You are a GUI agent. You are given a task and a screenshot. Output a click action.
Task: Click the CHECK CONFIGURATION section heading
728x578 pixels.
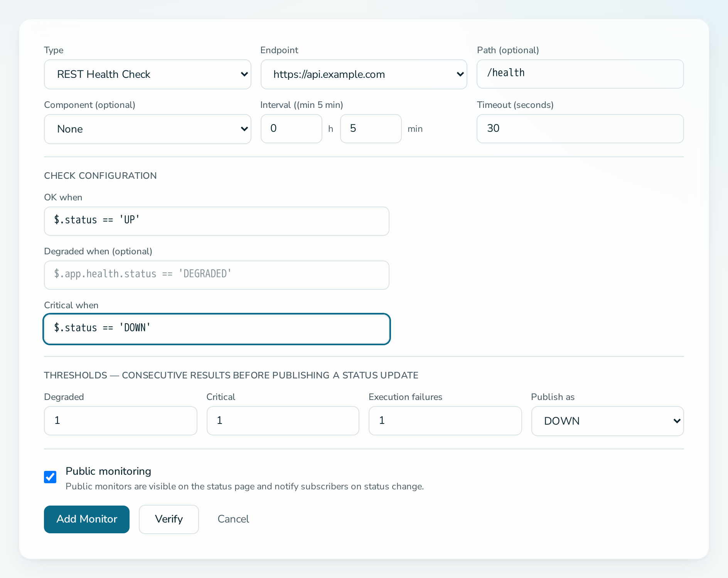[100, 176]
